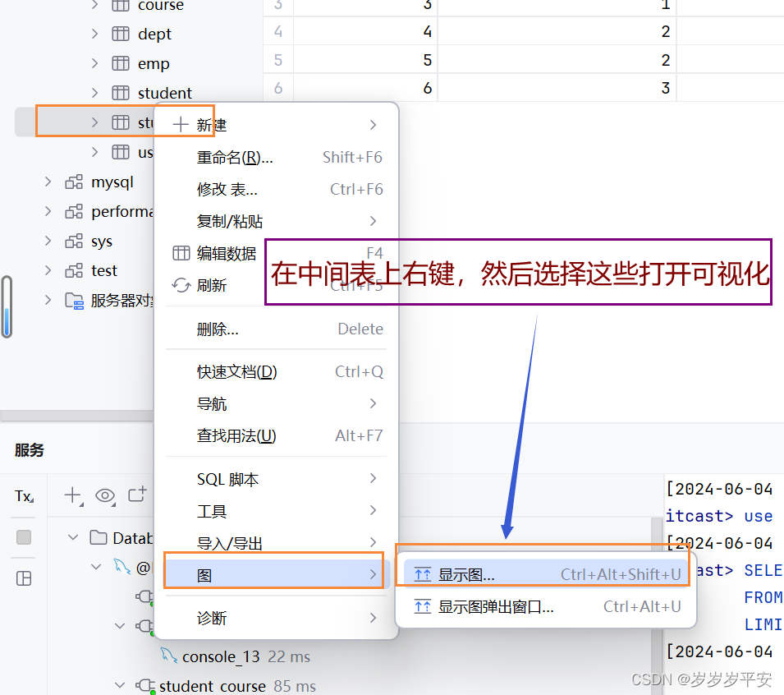Expand the mysql schema node
The width and height of the screenshot is (784, 695).
48,182
